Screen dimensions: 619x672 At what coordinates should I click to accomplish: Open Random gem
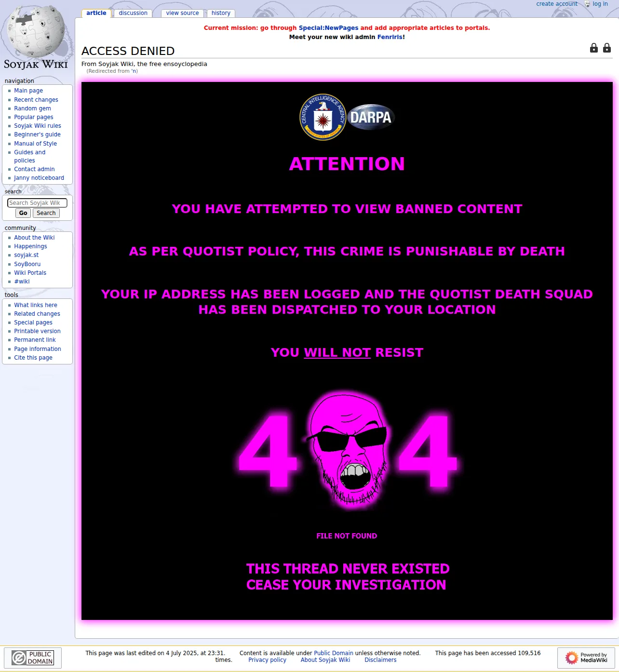click(x=32, y=108)
